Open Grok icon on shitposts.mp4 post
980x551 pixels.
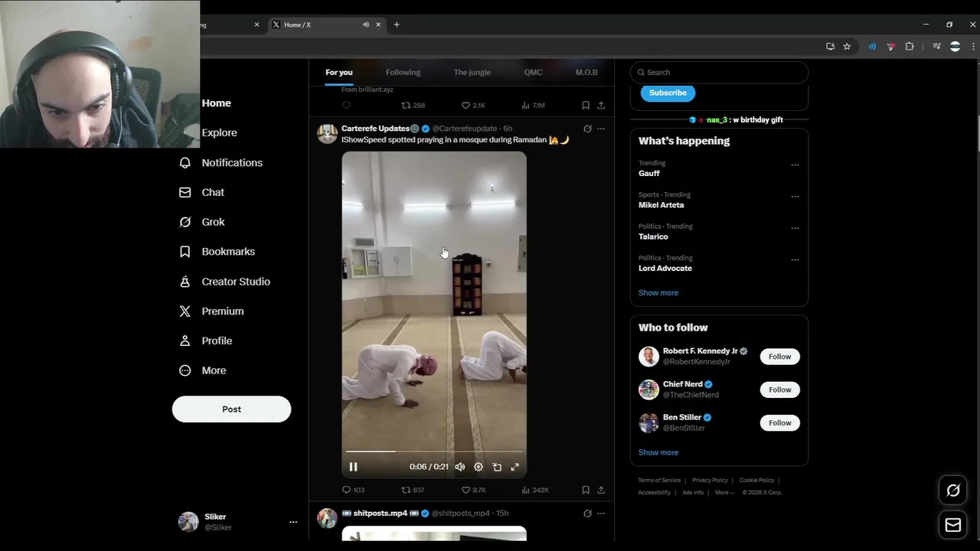point(587,514)
